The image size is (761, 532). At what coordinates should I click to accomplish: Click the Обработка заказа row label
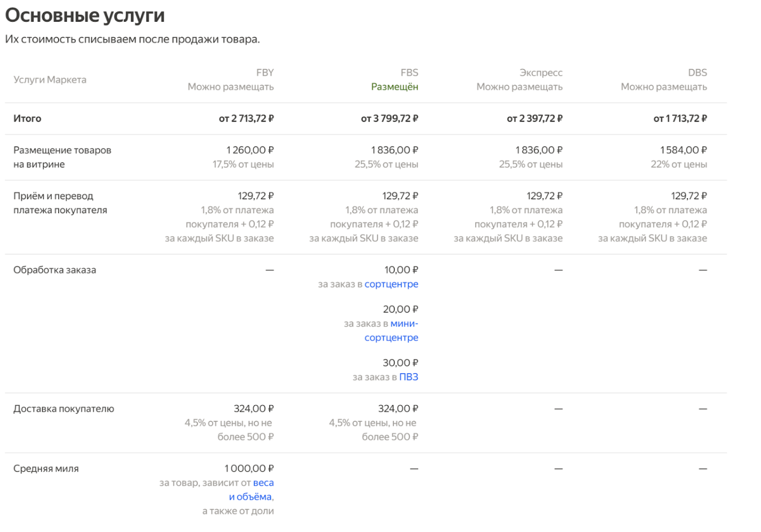pyautogui.click(x=55, y=270)
